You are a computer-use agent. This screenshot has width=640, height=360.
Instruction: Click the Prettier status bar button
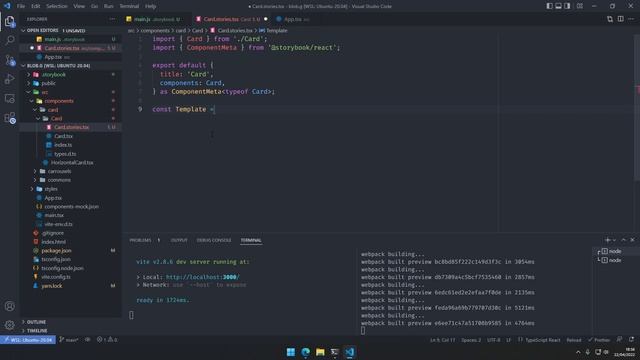tap(599, 340)
